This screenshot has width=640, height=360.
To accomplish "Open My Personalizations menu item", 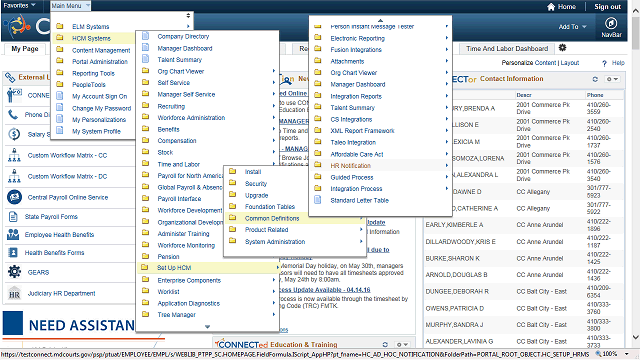I will click(99, 120).
